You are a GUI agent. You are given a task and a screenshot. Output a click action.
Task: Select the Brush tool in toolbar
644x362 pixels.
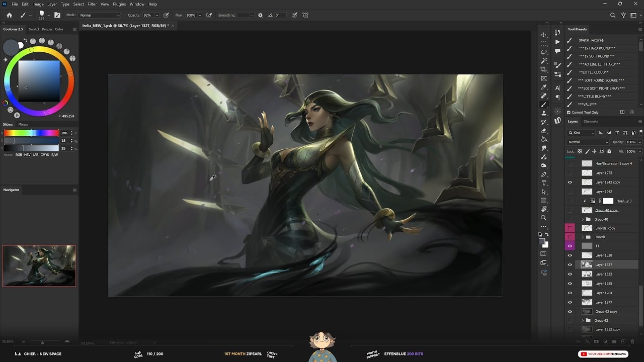tap(543, 105)
